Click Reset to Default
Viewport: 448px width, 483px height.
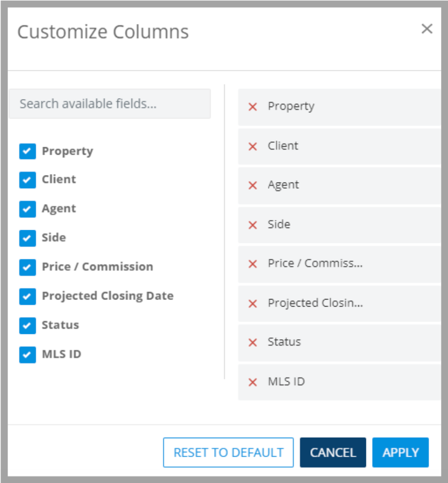click(228, 452)
